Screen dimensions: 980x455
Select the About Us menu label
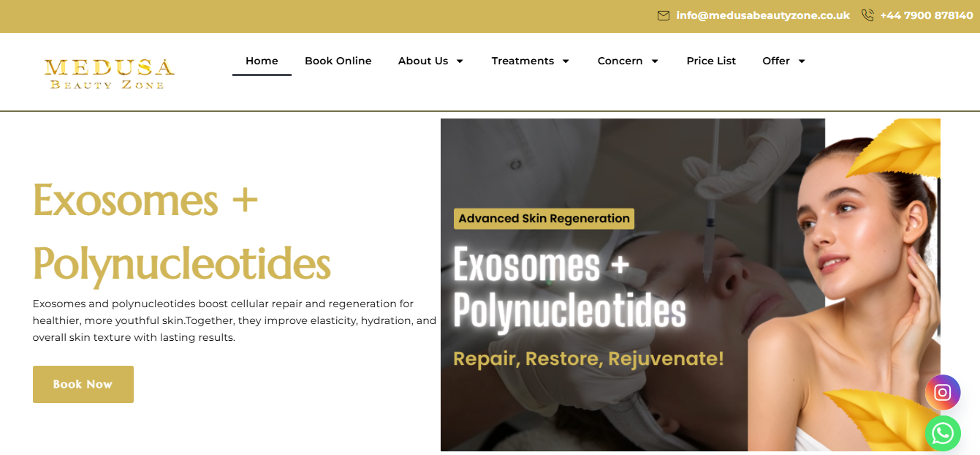tap(423, 61)
